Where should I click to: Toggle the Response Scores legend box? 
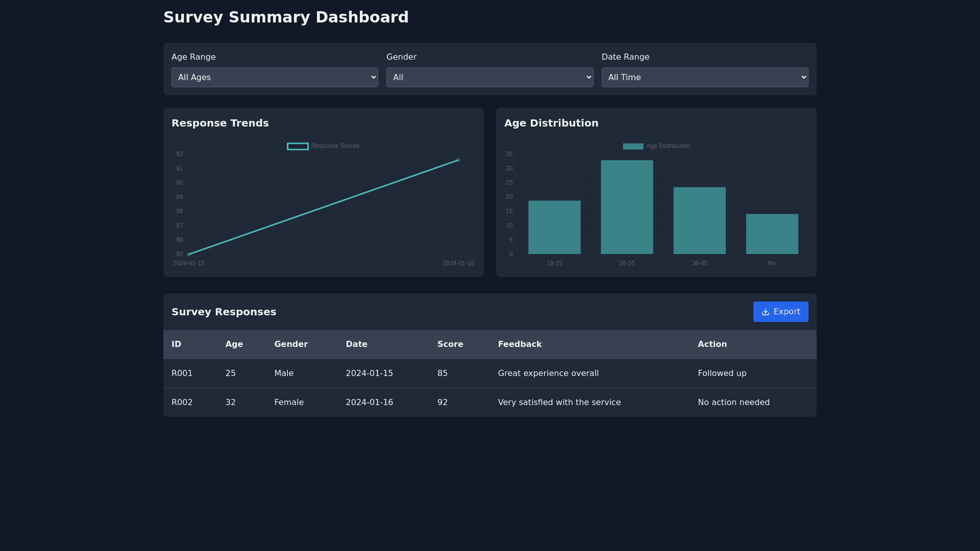298,146
